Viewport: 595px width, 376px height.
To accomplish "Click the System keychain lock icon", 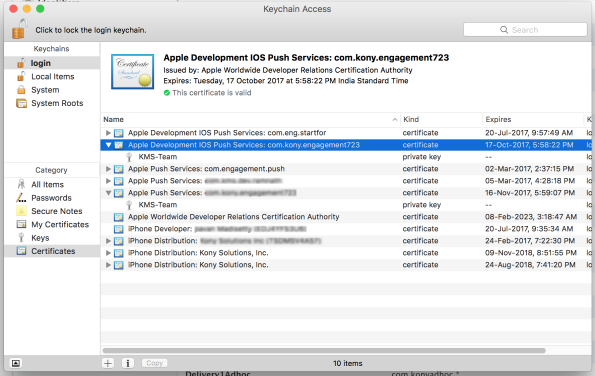I will click(x=21, y=90).
